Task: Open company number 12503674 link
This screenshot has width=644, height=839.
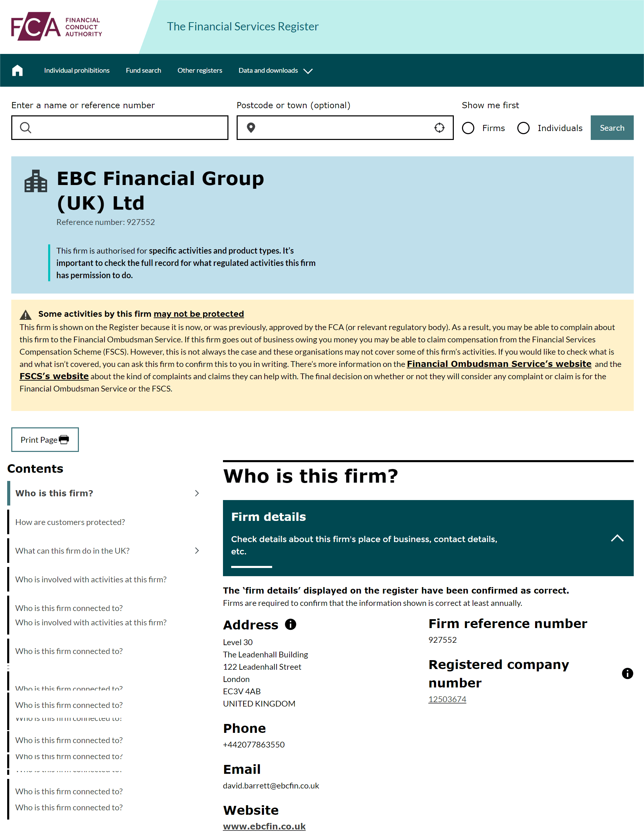Action: tap(447, 699)
